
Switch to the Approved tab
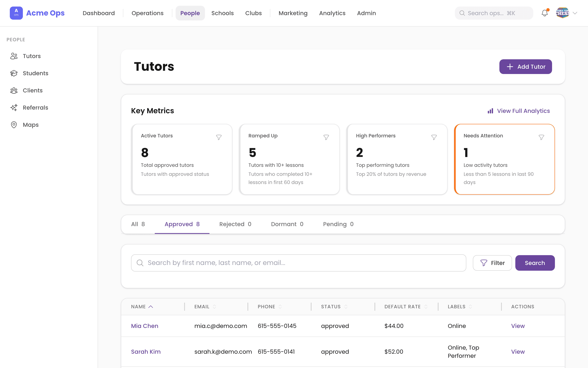pos(182,224)
